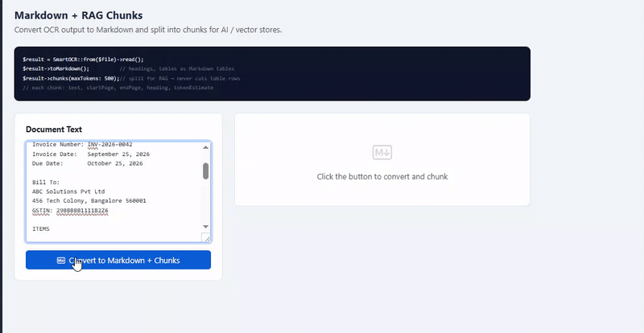Click the 'Invoice Date: September 25, 2026' line

[x=91, y=154]
